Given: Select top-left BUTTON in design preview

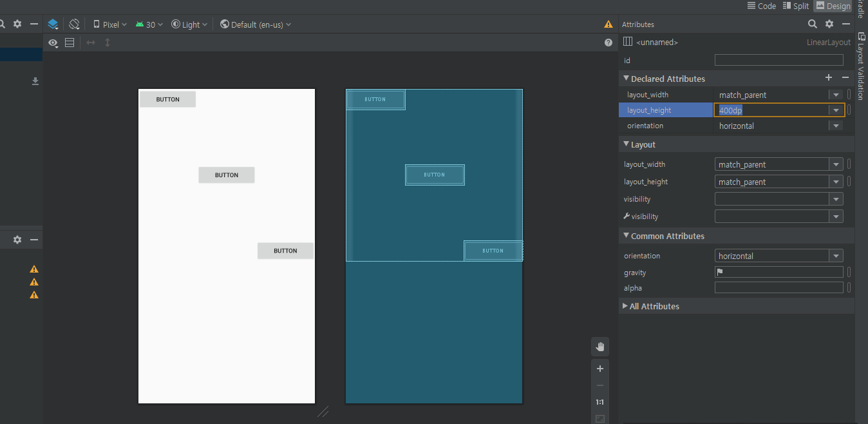Looking at the screenshot, I should 167,99.
